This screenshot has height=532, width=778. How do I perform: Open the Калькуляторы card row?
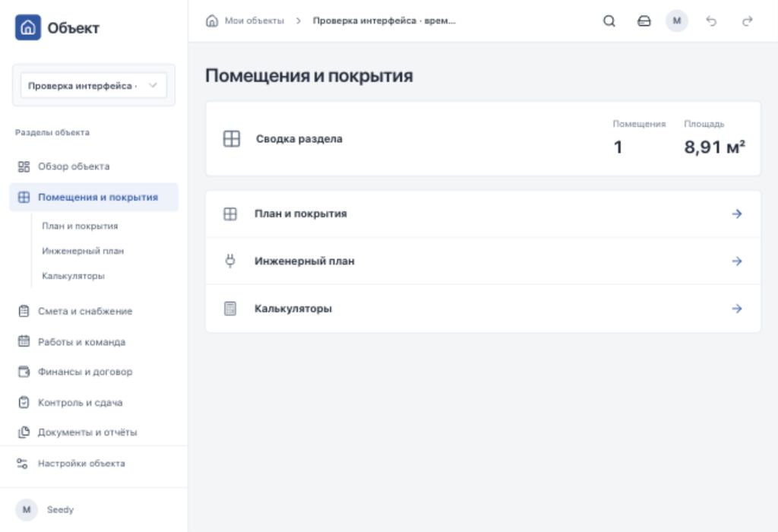click(x=482, y=309)
